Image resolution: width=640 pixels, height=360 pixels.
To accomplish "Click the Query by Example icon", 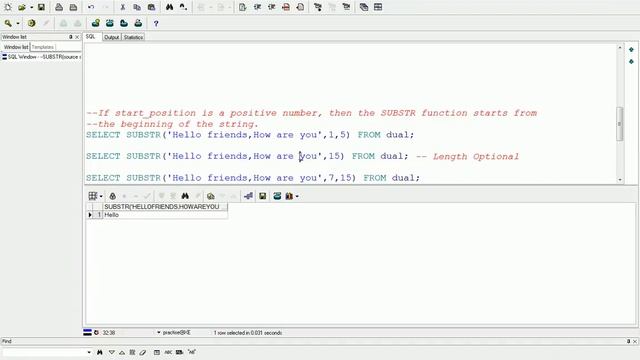I will 211,196.
